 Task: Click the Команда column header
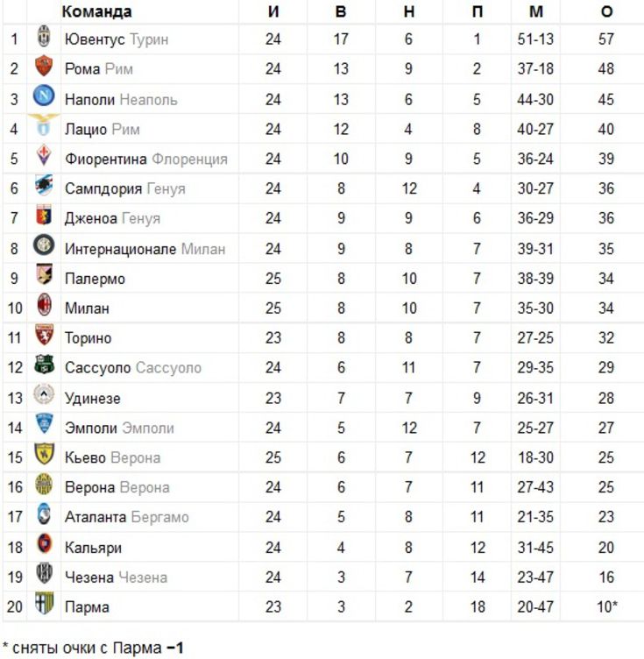tap(96, 11)
